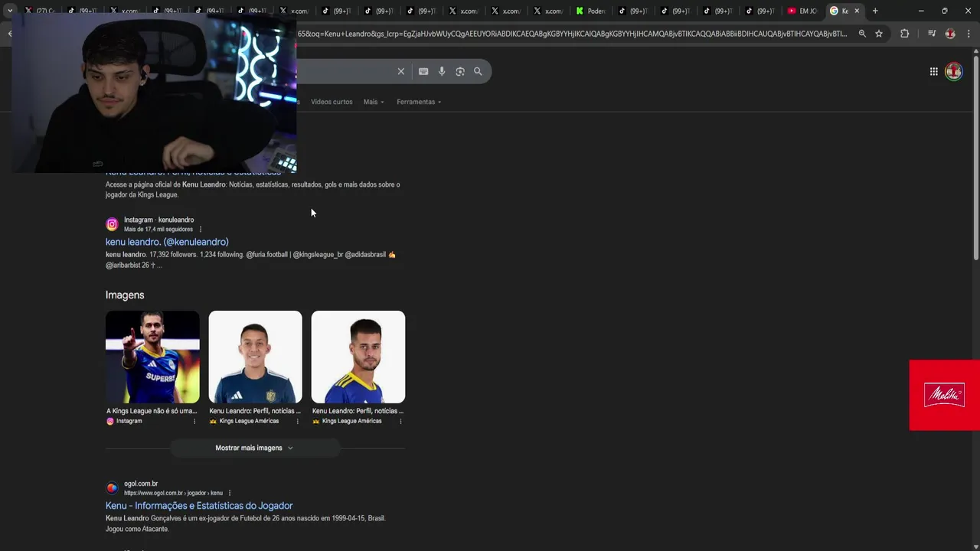
Task: Open a new browser tab
Action: point(875,11)
